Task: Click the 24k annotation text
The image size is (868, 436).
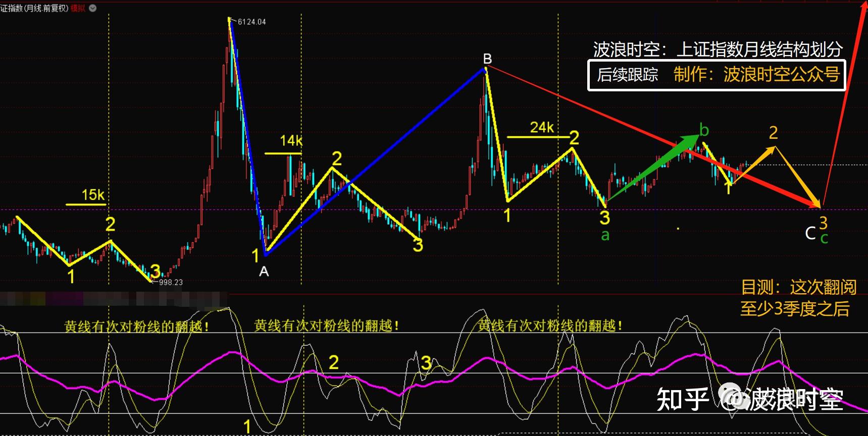Action: (542, 127)
